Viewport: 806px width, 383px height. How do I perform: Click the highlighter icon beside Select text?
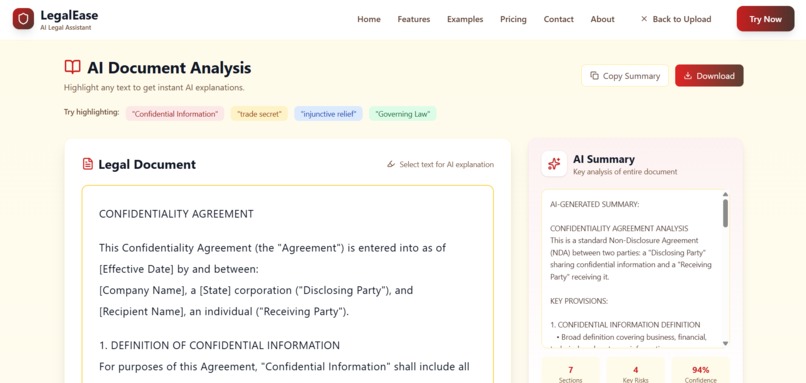pyautogui.click(x=391, y=165)
